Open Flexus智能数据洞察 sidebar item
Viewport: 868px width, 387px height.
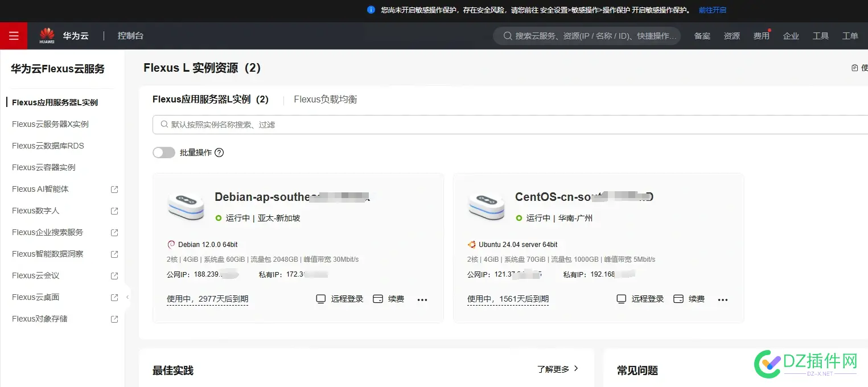(x=48, y=254)
